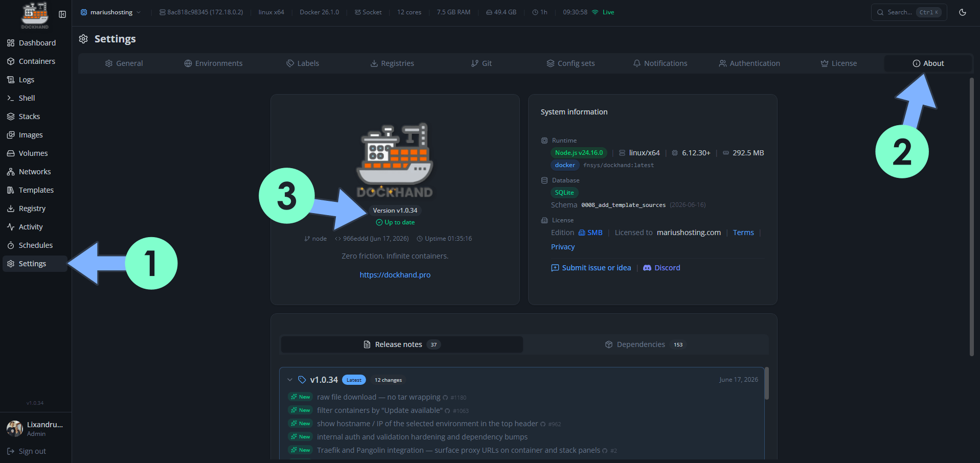Image resolution: width=980 pixels, height=463 pixels.
Task: Collapse the sidebar with the panel toggle icon
Action: 62,14
